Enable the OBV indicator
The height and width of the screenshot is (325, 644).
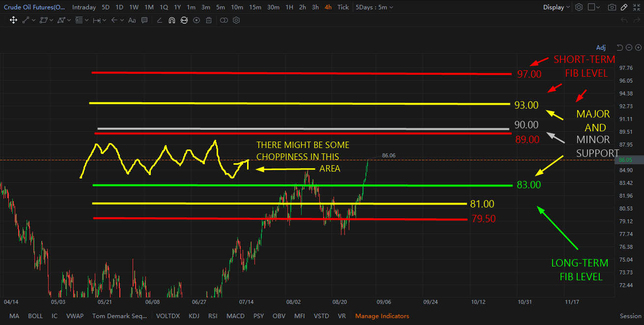click(279, 316)
